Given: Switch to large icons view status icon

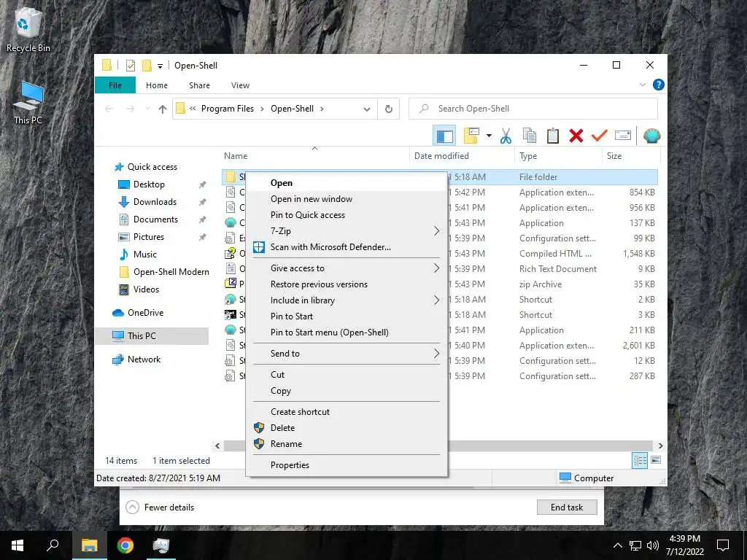Looking at the screenshot, I should [656, 460].
